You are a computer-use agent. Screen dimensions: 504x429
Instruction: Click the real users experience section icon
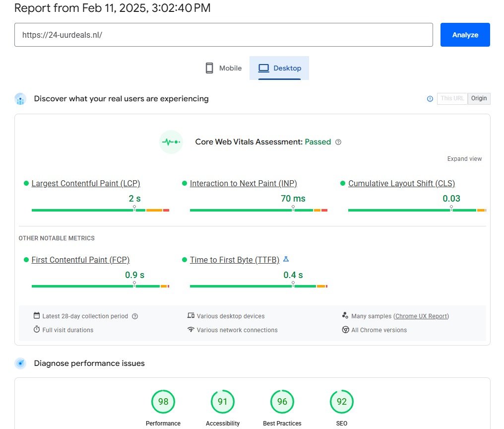pos(20,99)
